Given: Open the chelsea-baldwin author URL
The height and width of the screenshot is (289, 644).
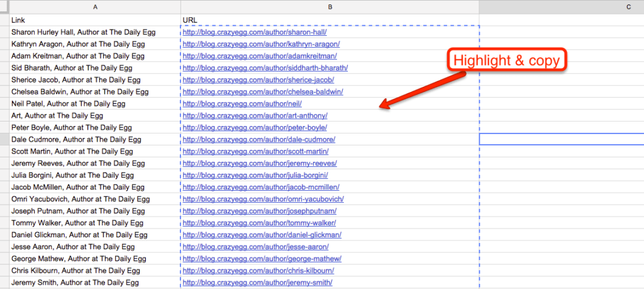Looking at the screenshot, I should [263, 91].
